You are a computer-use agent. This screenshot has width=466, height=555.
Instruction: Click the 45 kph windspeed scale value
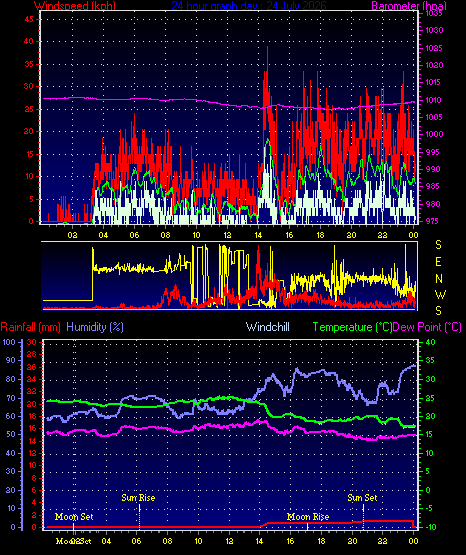29,19
